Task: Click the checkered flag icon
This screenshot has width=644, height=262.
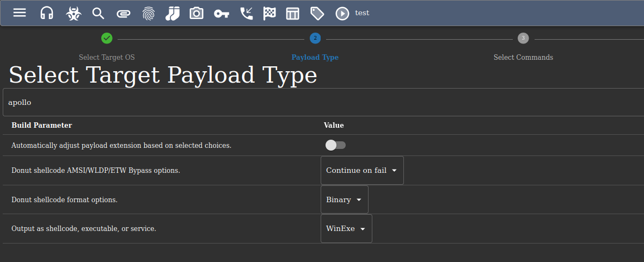Action: point(269,14)
